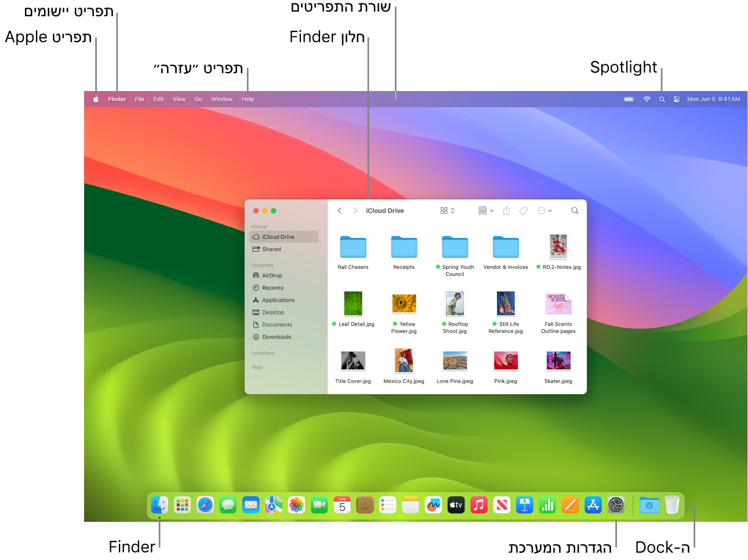Open the Finder application menu

pyautogui.click(x=117, y=99)
